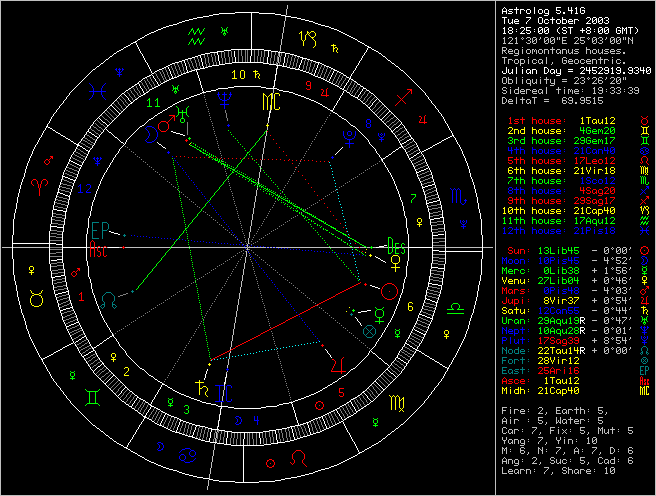Click the red Sun glyph in the chart wheel
This screenshot has width=656, height=496.
(x=389, y=291)
